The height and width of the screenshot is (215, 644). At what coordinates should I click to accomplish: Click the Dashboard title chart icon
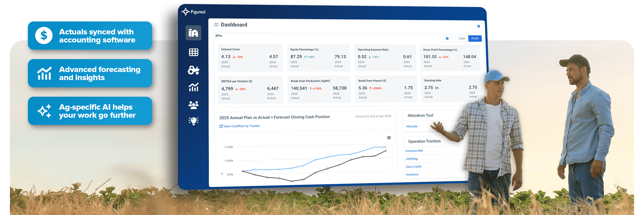(x=216, y=25)
